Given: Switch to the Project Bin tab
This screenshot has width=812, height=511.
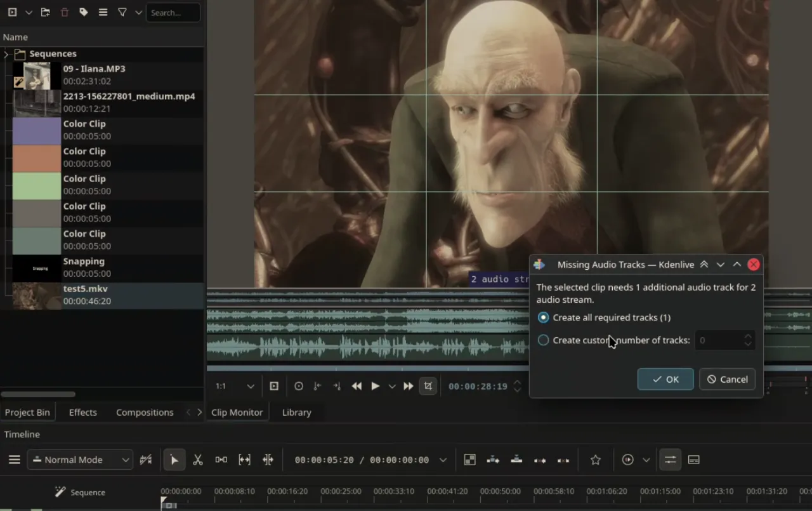Looking at the screenshot, I should pyautogui.click(x=27, y=412).
